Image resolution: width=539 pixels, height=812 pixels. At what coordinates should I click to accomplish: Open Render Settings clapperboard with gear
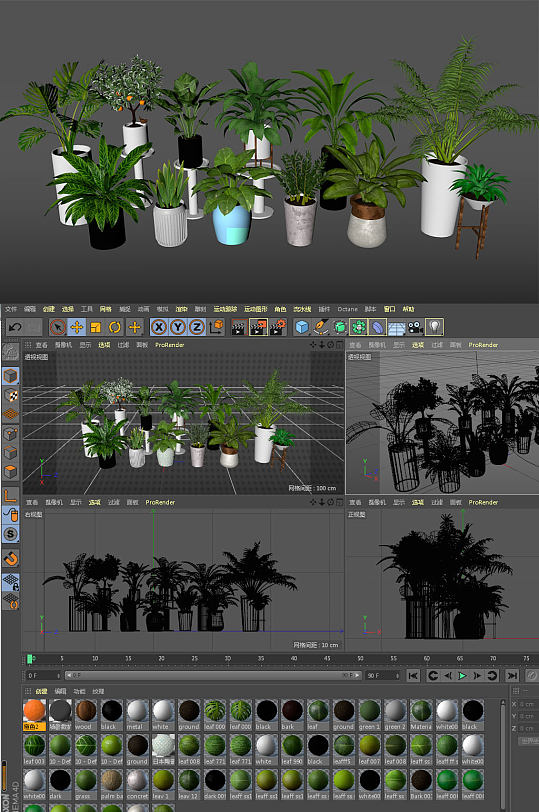coord(278,327)
